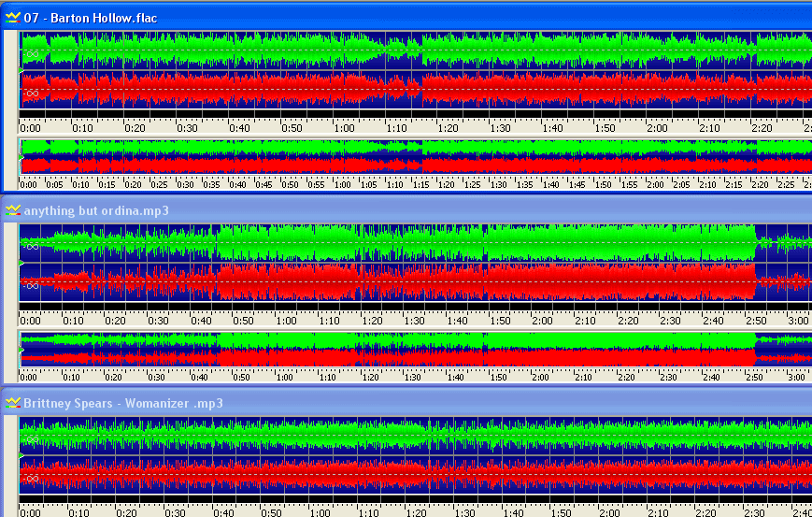This screenshot has height=517, width=812.
Task: Click start marker in anything but ordina overview
Action: tap(21, 351)
